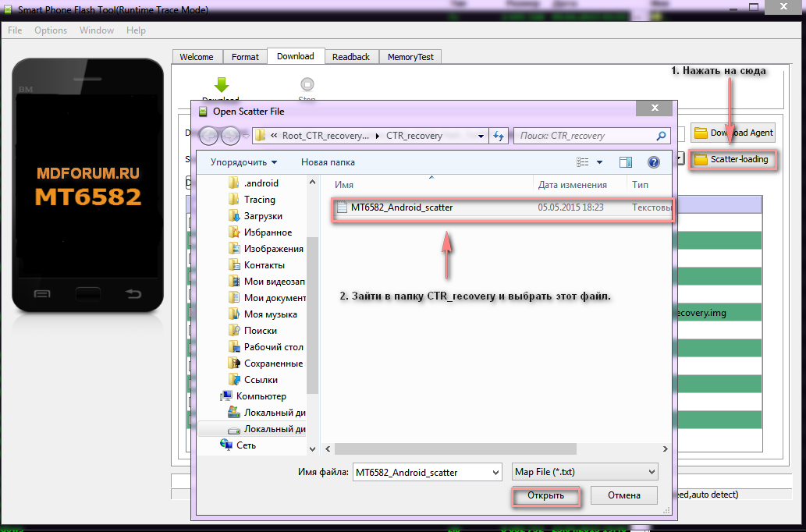Click the tree scrollbar up arrow

tap(313, 182)
